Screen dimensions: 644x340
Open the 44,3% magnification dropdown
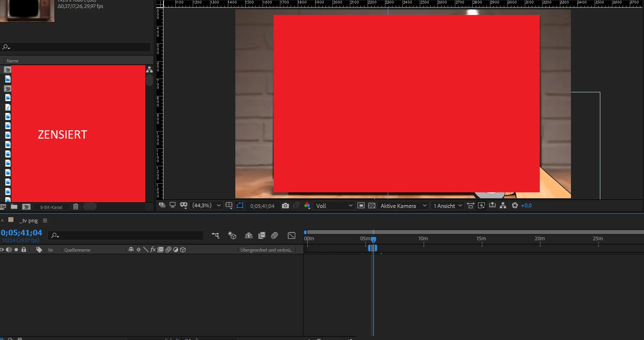[x=207, y=205]
